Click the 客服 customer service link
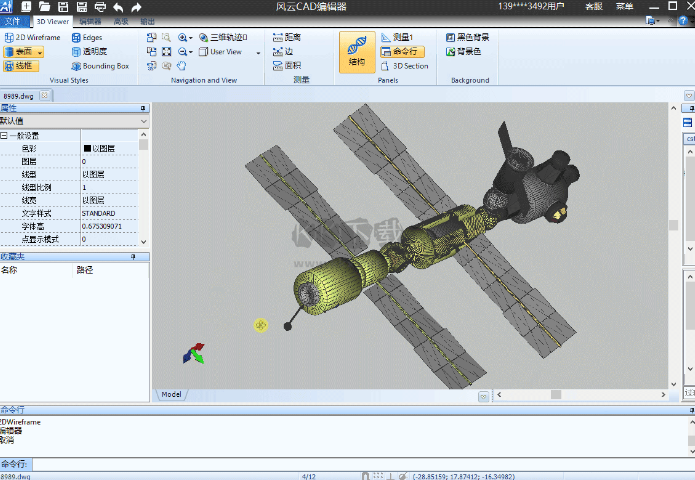Viewport: 695px width, 480px height. click(x=593, y=7)
